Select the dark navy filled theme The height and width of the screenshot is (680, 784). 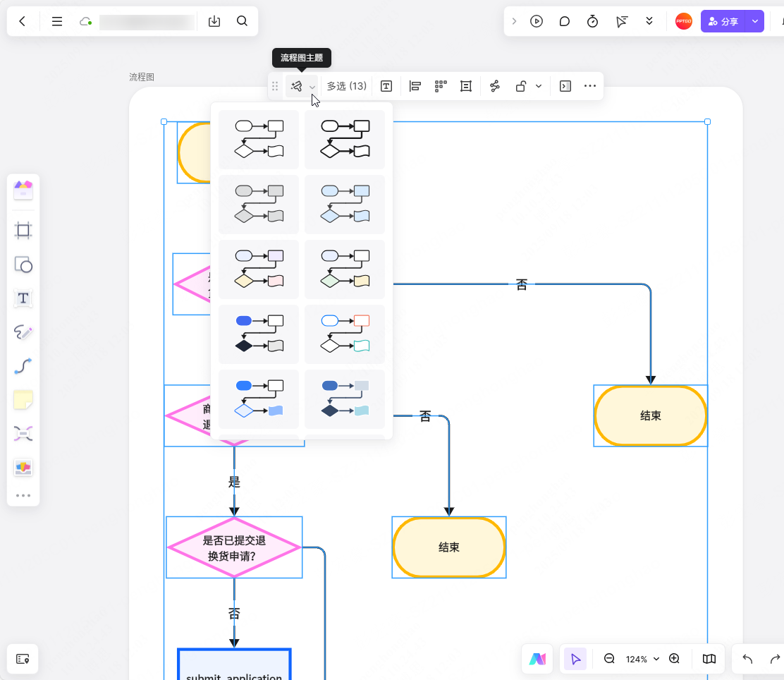pos(345,399)
